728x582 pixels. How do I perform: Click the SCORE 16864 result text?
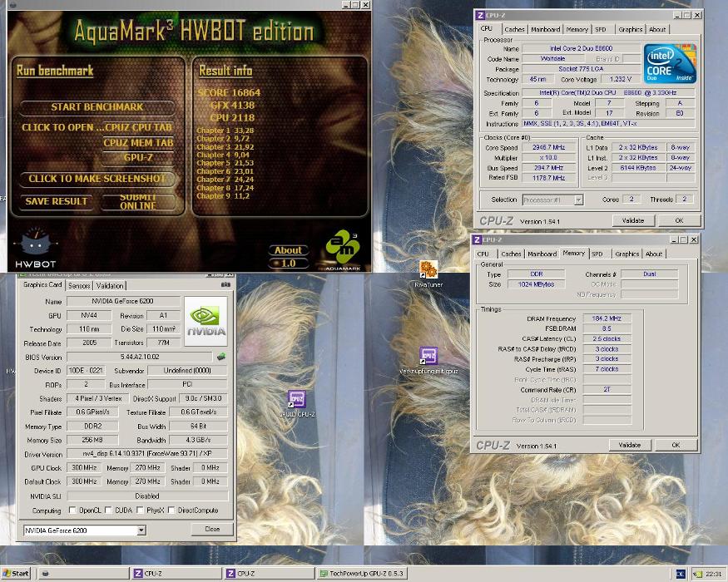229,93
